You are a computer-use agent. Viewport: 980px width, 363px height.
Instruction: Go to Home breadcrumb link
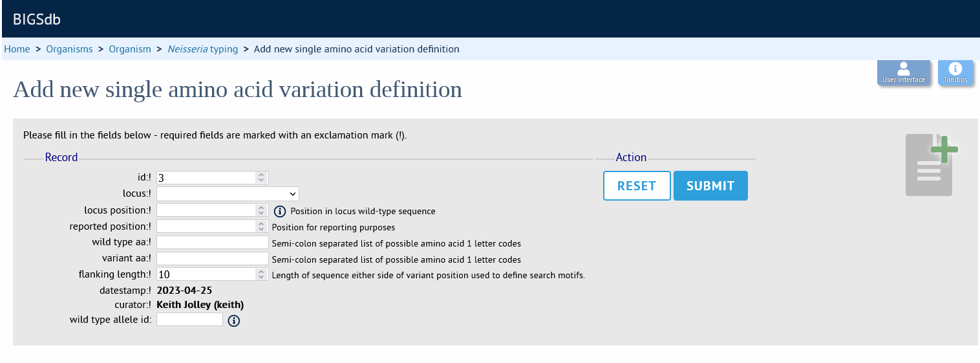coord(17,49)
